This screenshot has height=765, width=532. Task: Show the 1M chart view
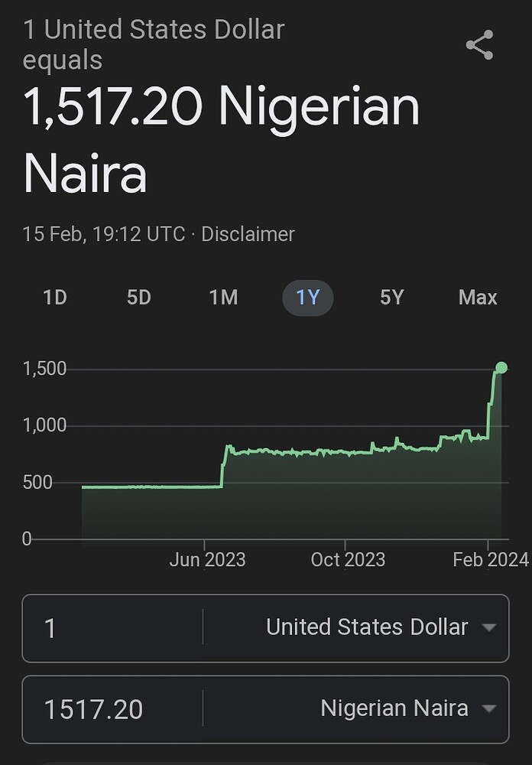223,298
